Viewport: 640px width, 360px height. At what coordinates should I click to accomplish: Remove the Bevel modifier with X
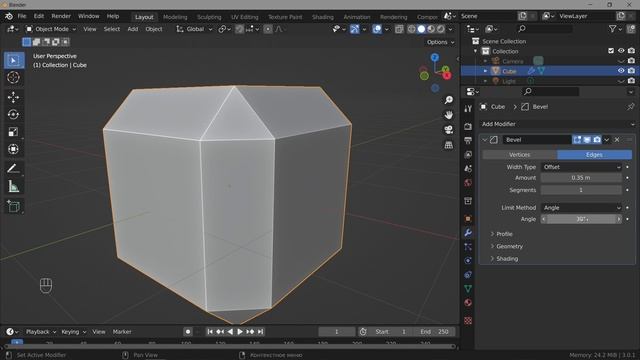(x=617, y=140)
